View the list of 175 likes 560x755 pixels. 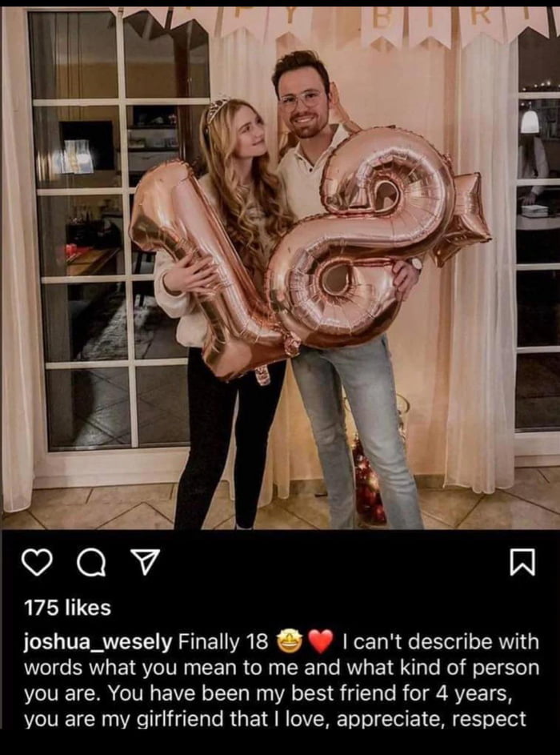coord(67,608)
